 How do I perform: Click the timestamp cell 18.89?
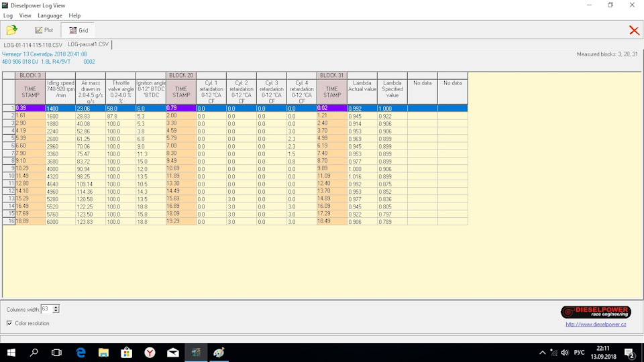click(x=30, y=221)
